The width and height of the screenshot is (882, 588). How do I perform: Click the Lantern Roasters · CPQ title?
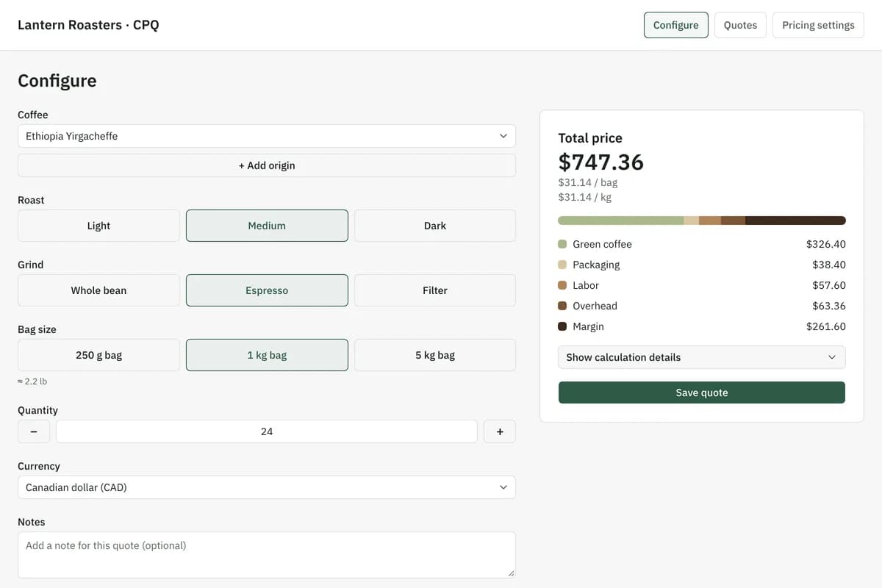pyautogui.click(x=88, y=25)
